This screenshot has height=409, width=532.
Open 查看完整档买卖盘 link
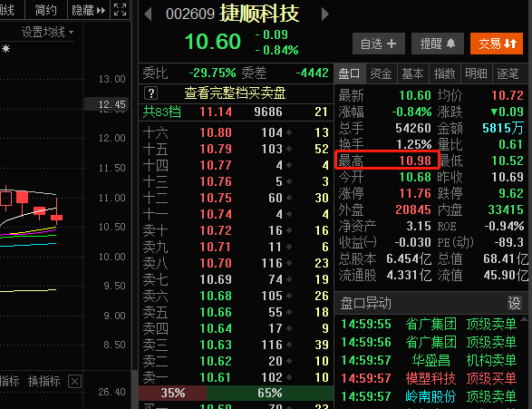click(235, 93)
